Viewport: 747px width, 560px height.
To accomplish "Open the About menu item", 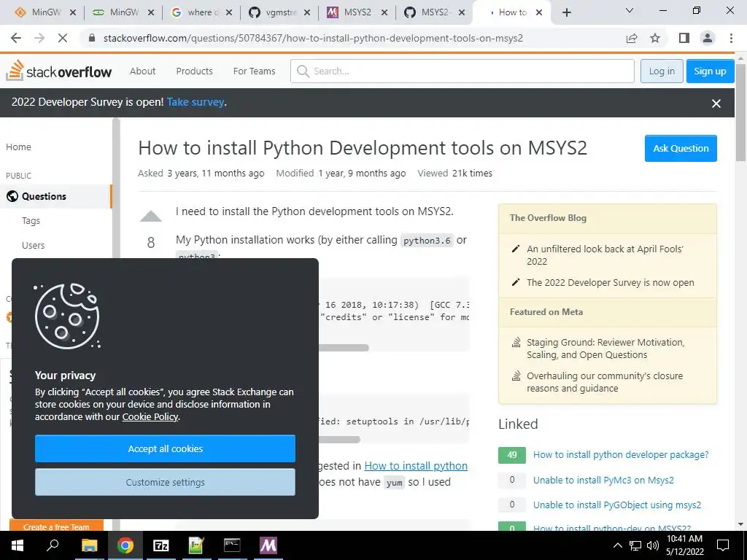I will coord(142,71).
